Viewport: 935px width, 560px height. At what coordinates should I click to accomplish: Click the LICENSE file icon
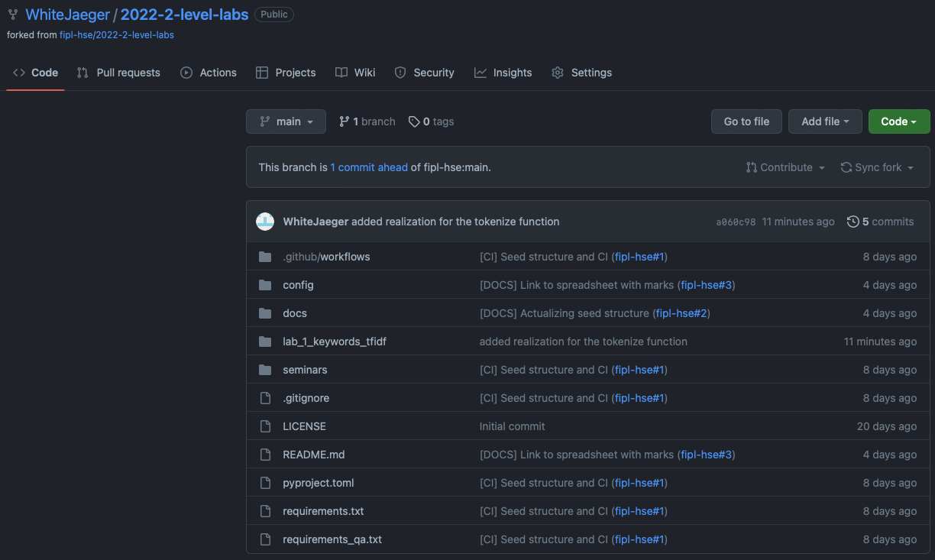tap(265, 426)
